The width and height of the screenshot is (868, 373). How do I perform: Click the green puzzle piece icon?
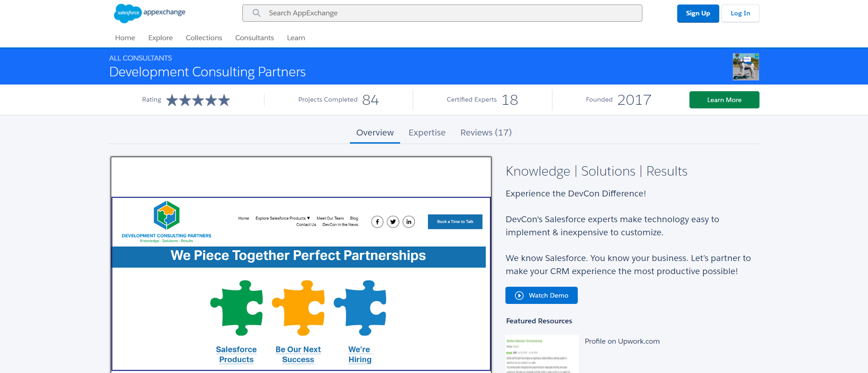point(237,308)
